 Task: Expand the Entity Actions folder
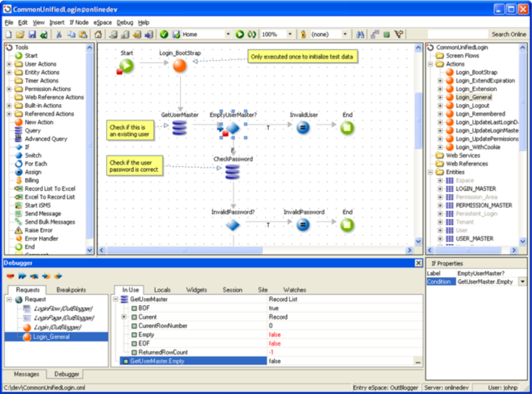pos(9,72)
